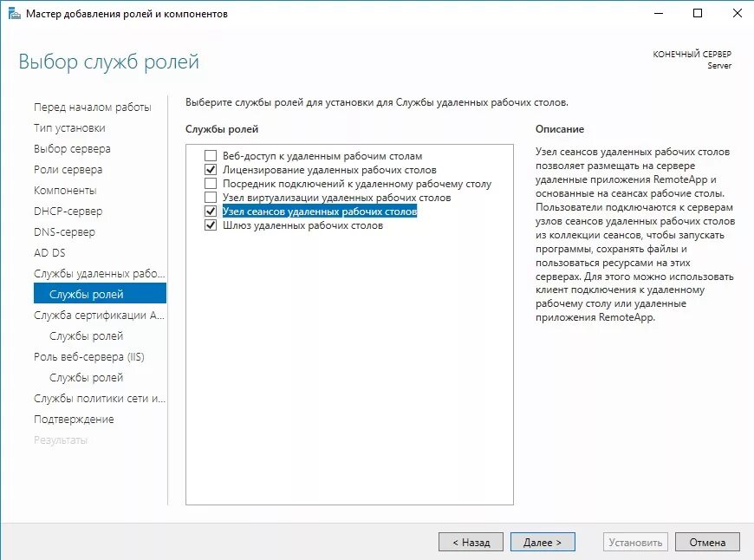Uncheck Узел сеансов удаленных рабочих столов
The height and width of the screenshot is (560, 754).
click(x=211, y=212)
